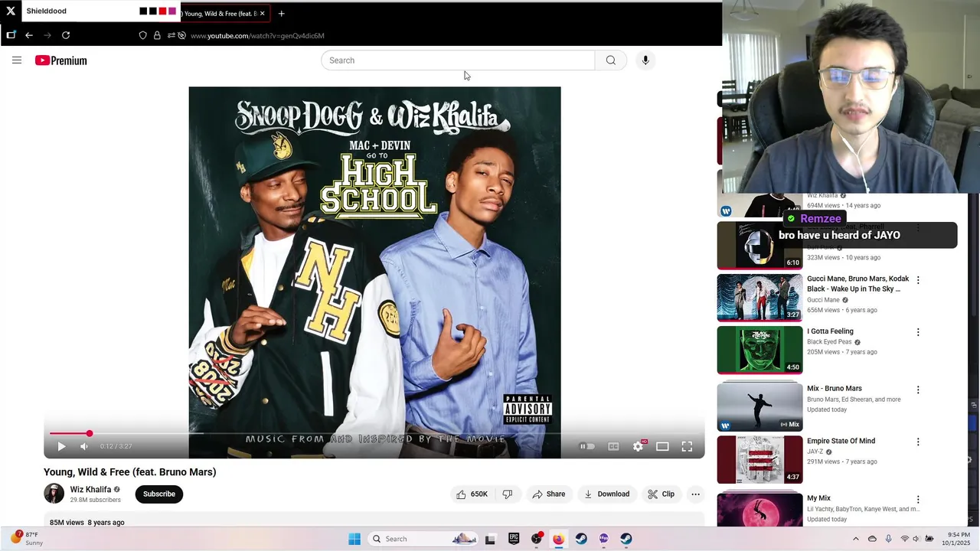Pick the red color square in overlay

click(162, 11)
